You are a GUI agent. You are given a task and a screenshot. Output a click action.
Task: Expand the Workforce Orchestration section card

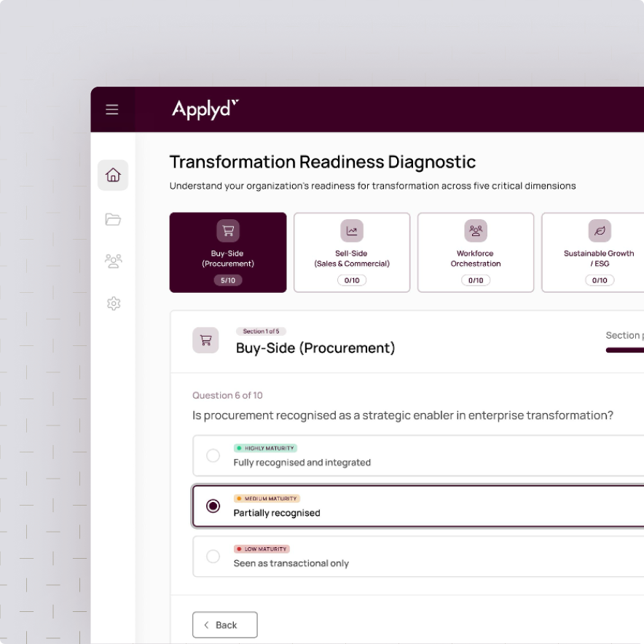[476, 252]
